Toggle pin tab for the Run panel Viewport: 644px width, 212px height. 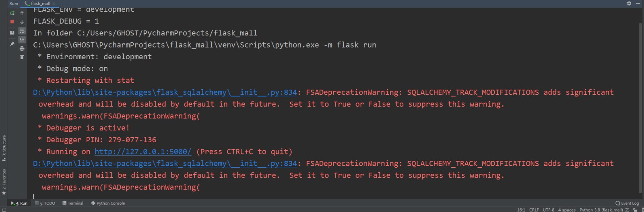click(12, 44)
